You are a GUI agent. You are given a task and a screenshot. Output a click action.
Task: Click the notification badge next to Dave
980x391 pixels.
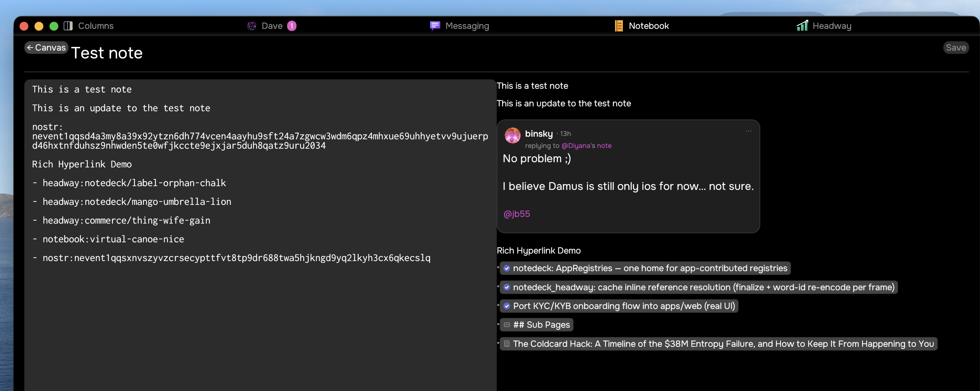click(x=292, y=26)
